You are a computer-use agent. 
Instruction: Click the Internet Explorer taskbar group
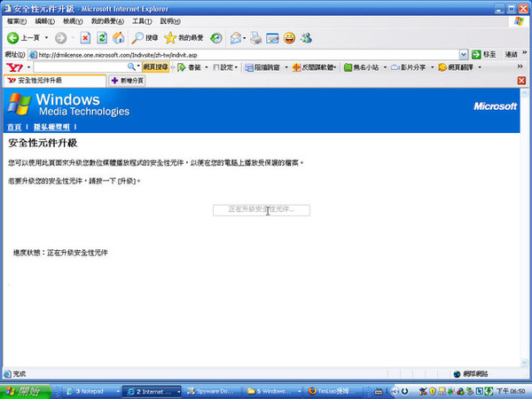[152, 392]
